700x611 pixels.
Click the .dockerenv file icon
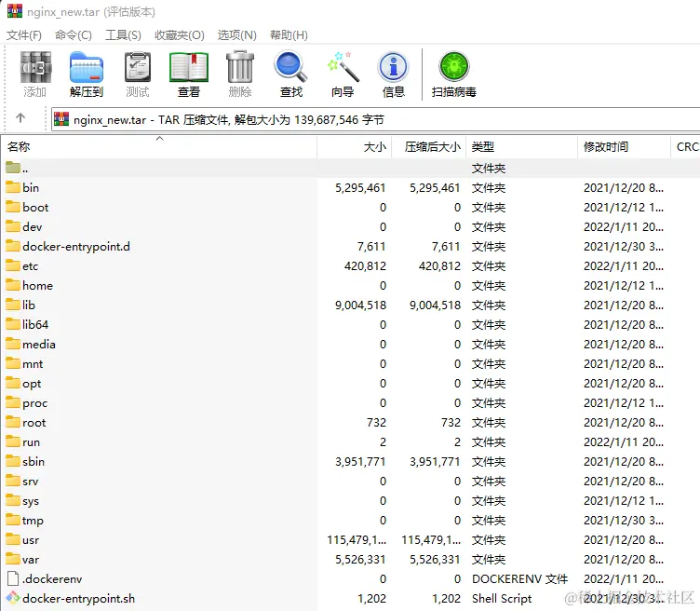[x=13, y=578]
